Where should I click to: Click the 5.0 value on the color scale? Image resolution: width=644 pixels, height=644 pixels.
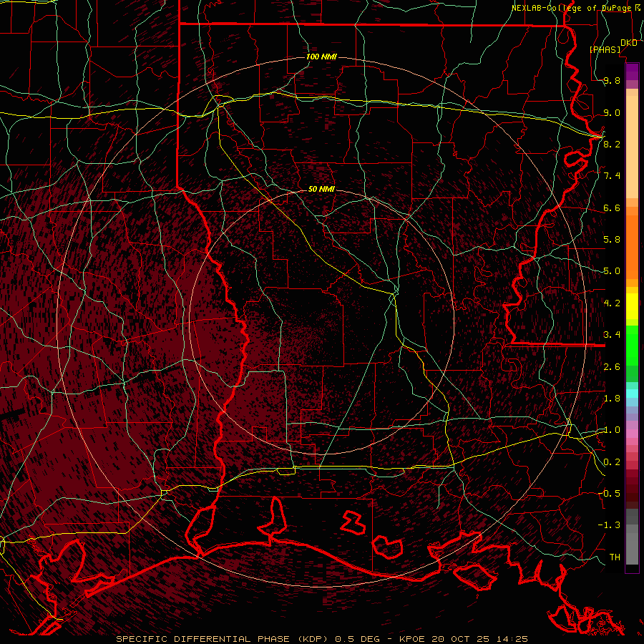pos(612,271)
